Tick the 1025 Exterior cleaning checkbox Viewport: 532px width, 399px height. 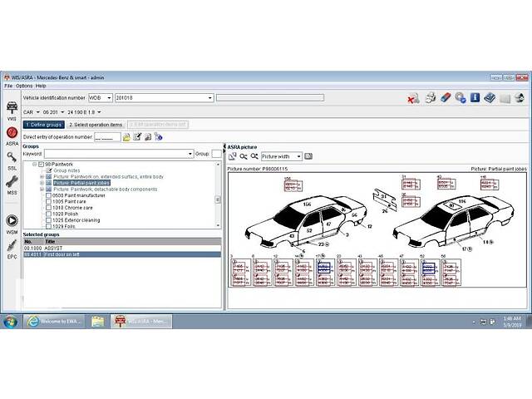point(48,220)
